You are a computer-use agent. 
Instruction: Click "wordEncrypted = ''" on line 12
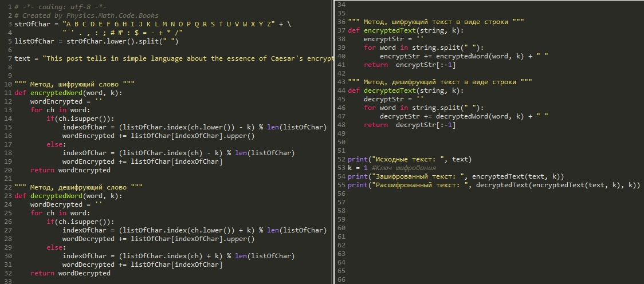tap(66, 101)
